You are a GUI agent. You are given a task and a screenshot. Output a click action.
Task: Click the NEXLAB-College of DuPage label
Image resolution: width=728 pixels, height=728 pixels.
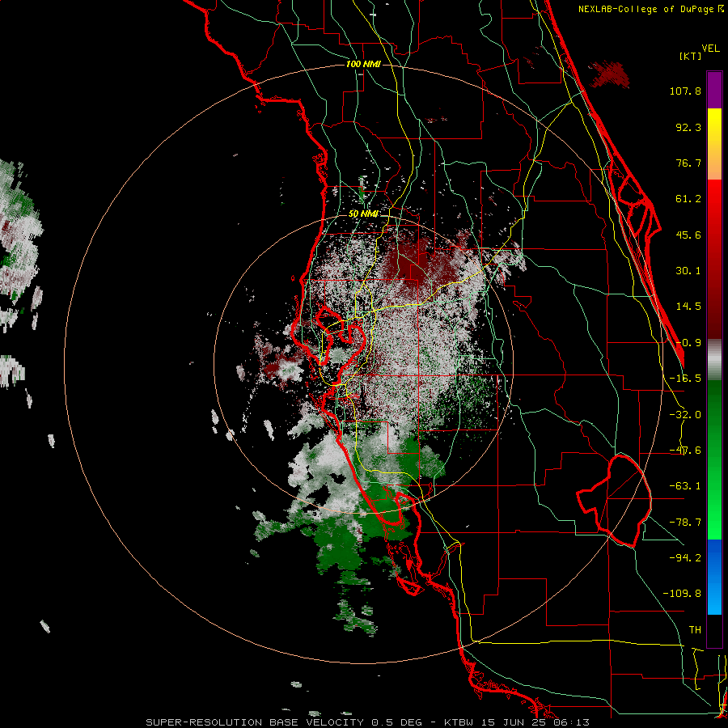[x=651, y=9]
